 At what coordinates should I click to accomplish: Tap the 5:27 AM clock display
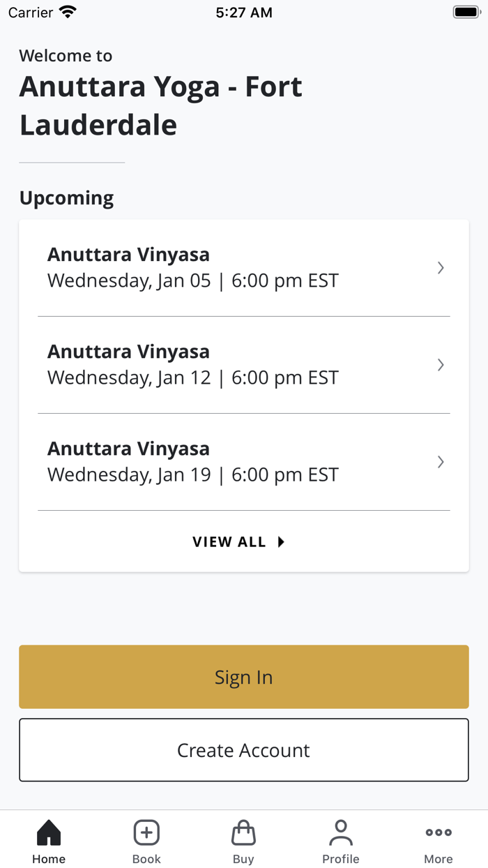[x=243, y=11]
